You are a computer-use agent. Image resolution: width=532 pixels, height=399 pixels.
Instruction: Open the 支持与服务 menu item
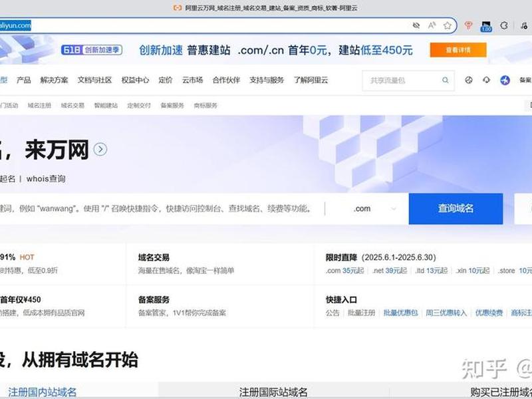[267, 80]
